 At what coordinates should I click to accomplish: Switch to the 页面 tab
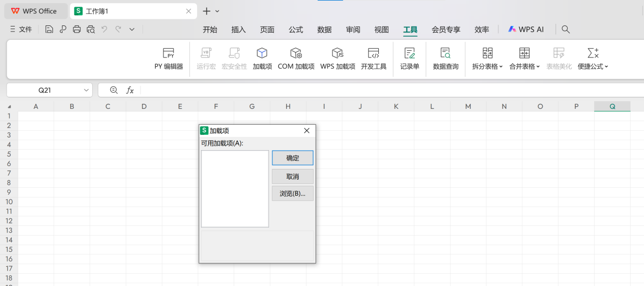click(267, 30)
